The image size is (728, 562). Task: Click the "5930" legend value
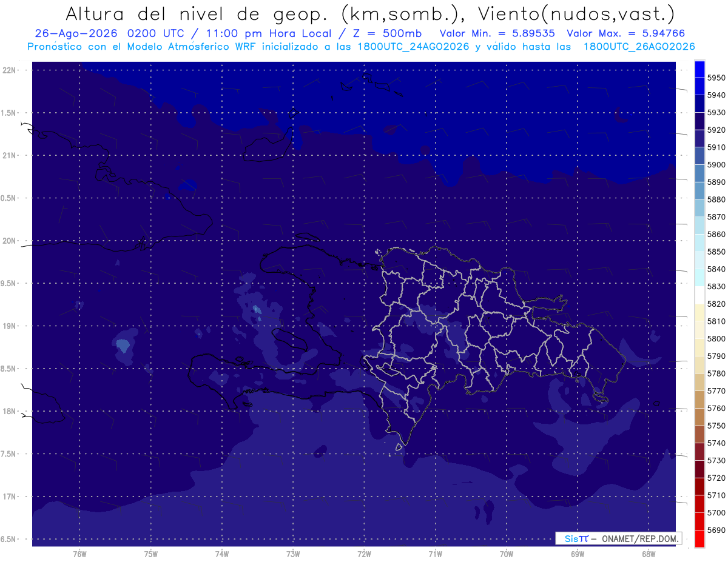(717, 113)
